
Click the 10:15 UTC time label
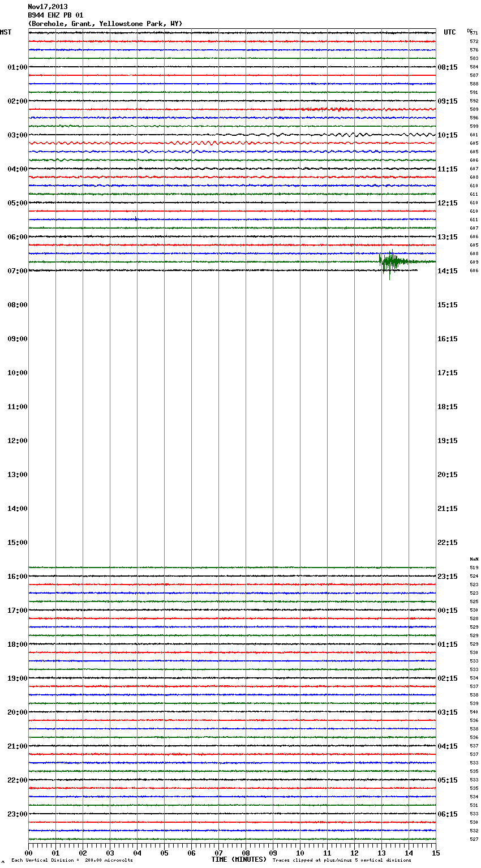[448, 135]
